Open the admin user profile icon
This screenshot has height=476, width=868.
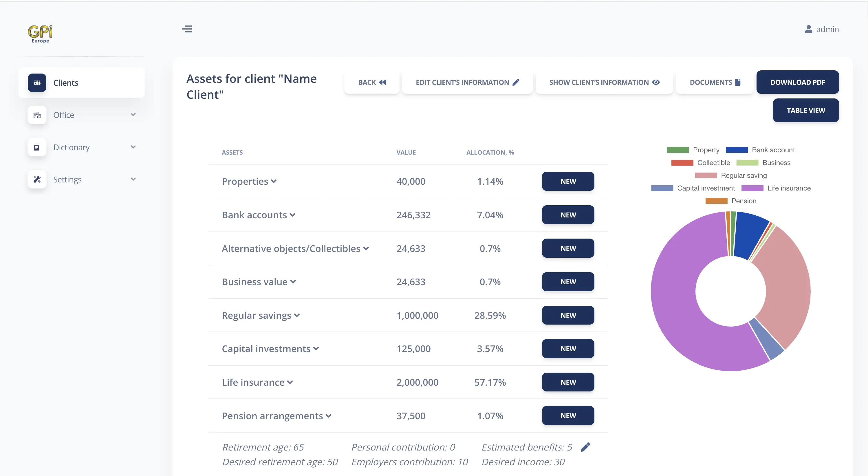tap(808, 29)
